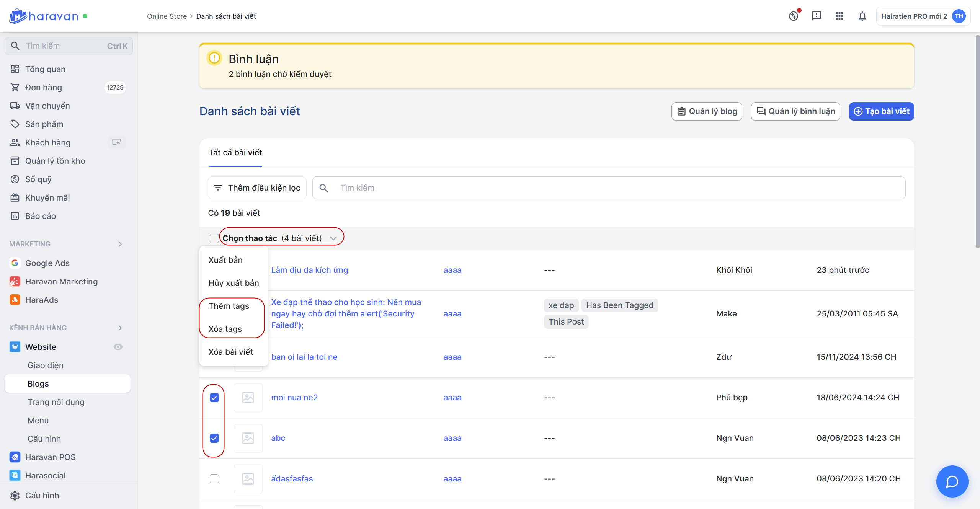Click image thumbnail of moi nua ne2 post
Screen dimensions: 980x509
[x=248, y=398]
